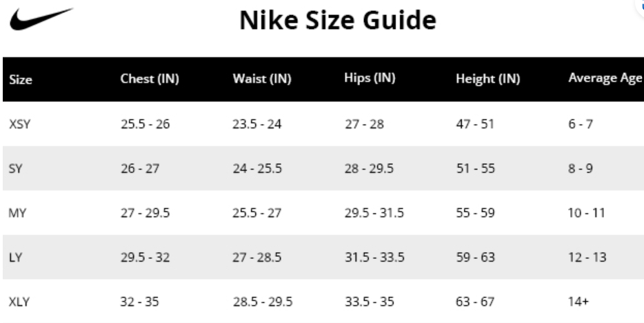Click the LY size row label
The width and height of the screenshot is (644, 323).
[x=14, y=258]
